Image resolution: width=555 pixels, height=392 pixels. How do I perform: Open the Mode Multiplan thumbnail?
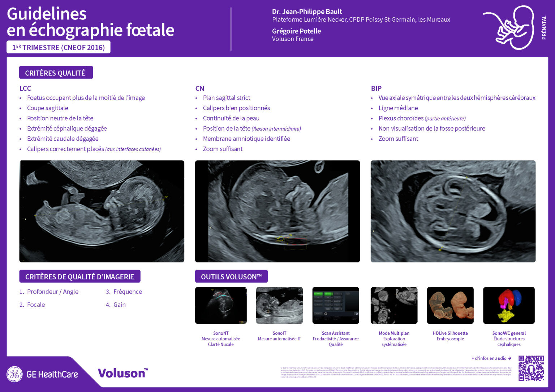click(394, 305)
